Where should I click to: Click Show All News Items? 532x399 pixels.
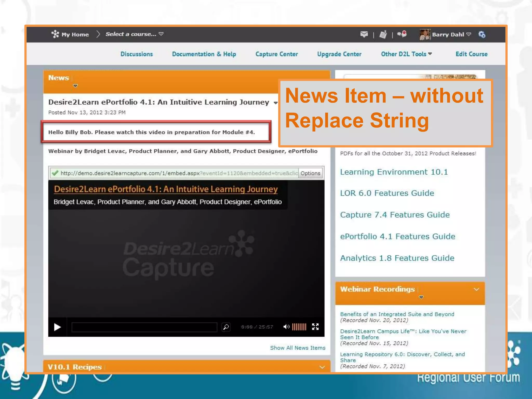tap(298, 348)
